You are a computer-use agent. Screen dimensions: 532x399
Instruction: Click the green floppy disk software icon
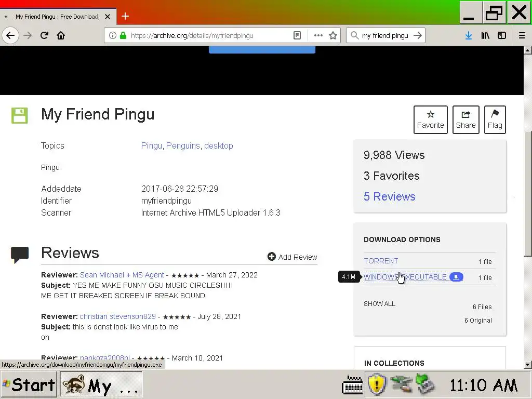click(20, 115)
